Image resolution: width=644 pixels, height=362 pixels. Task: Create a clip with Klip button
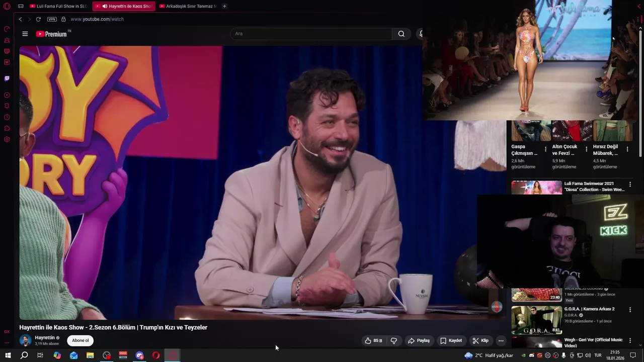tap(480, 340)
